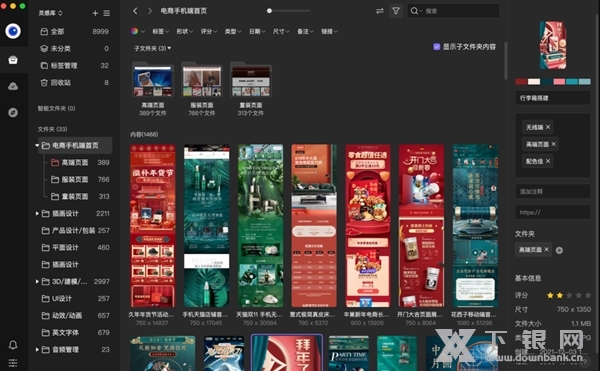Select 产品设计/包装 folder
Image resolution: width=600 pixels, height=371 pixels.
coord(75,230)
